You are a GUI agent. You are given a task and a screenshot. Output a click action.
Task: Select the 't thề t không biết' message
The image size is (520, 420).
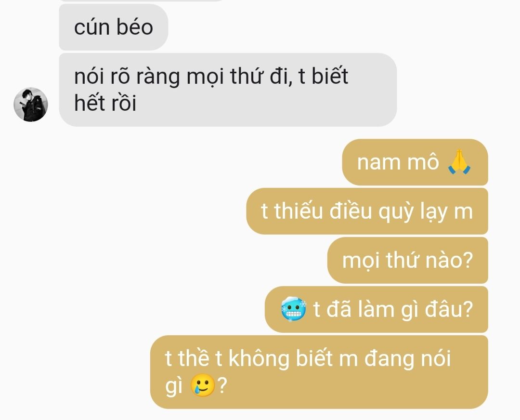point(319,372)
